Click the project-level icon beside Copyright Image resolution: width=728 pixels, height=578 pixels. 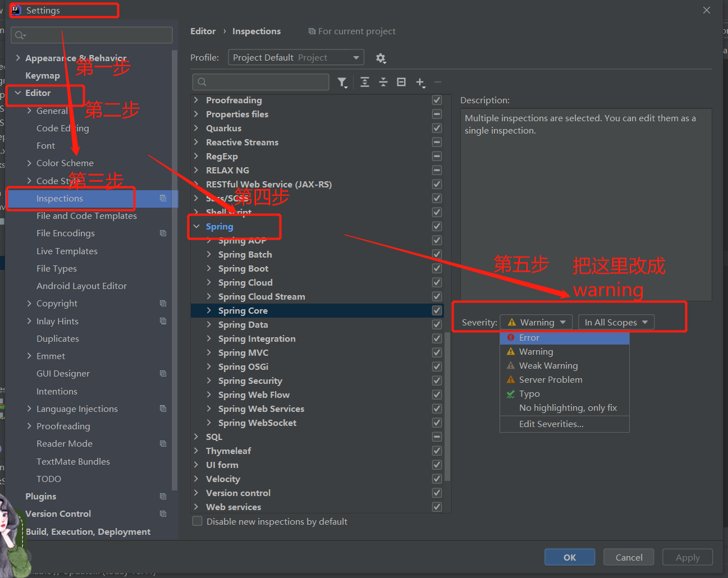163,303
